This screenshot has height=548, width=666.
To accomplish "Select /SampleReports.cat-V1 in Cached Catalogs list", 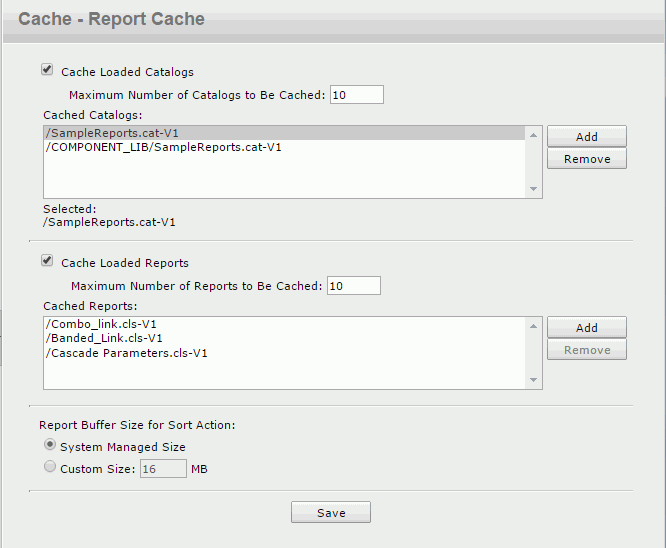I will click(112, 133).
